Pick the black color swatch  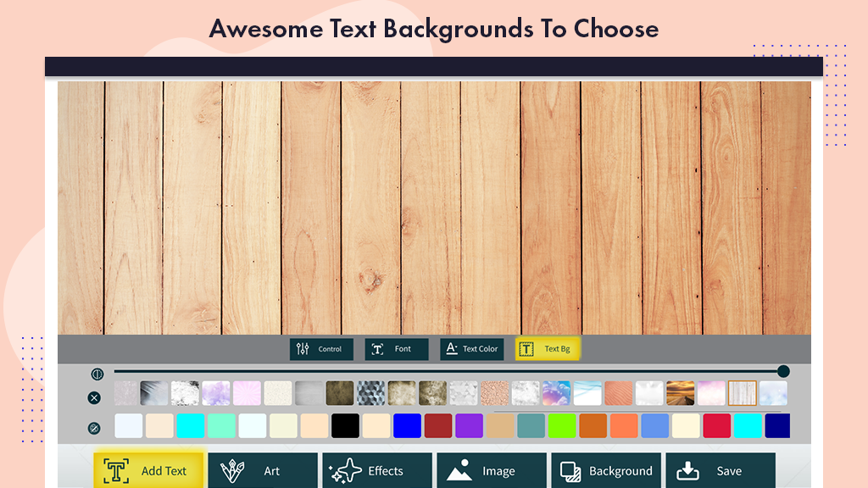346,426
